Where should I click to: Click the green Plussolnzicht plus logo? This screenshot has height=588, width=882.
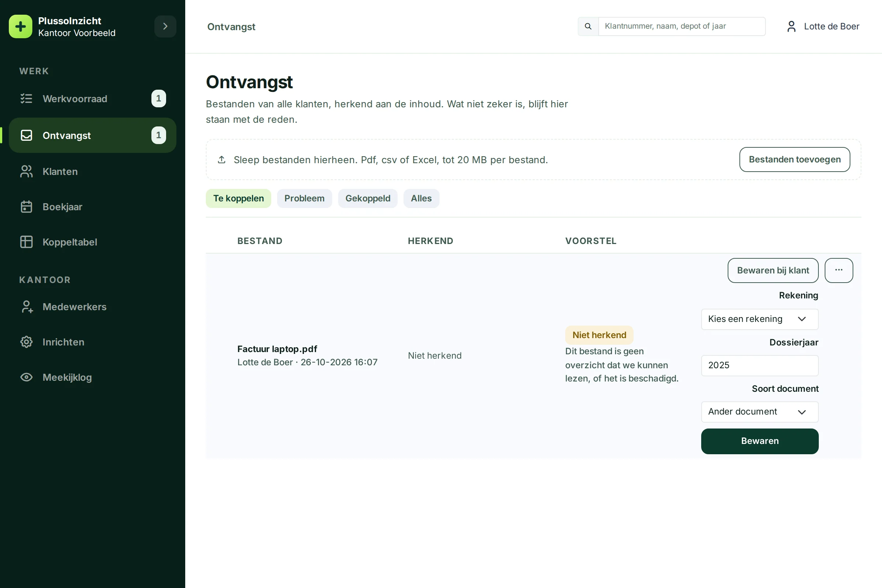[x=21, y=26]
